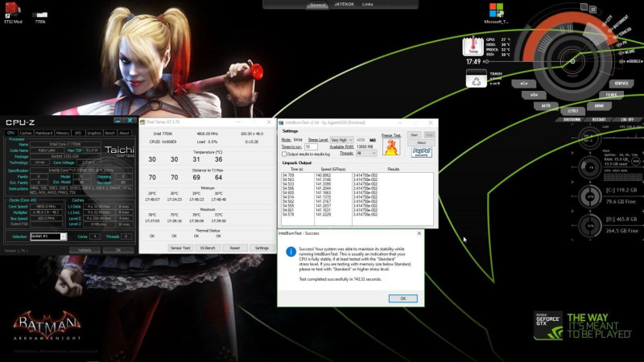Click the PayPal Donate image button

(x=421, y=152)
